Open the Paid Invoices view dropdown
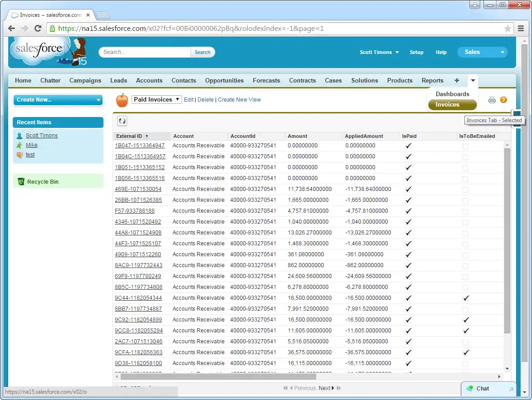532x400 pixels. (x=157, y=99)
